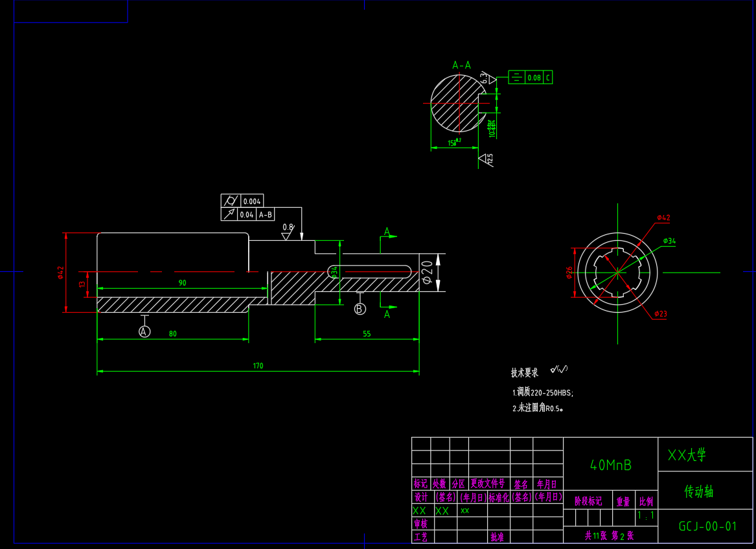Select the 170 overall length dimension

click(x=258, y=366)
